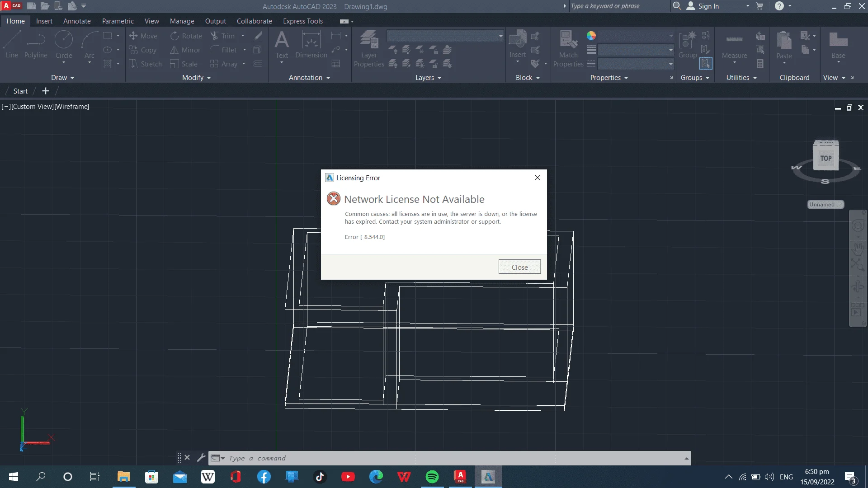Viewport: 868px width, 488px height.
Task: Click the Custom View viewport control
Action: 33,107
